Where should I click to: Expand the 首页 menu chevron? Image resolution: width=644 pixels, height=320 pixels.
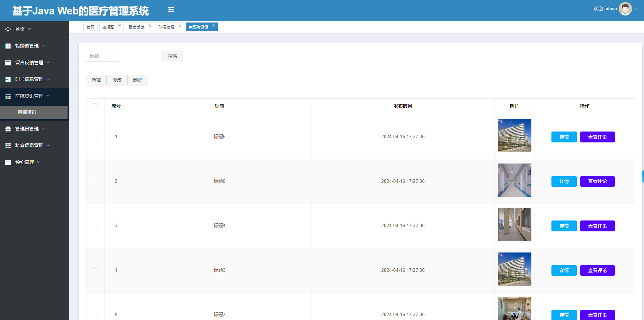click(x=30, y=29)
